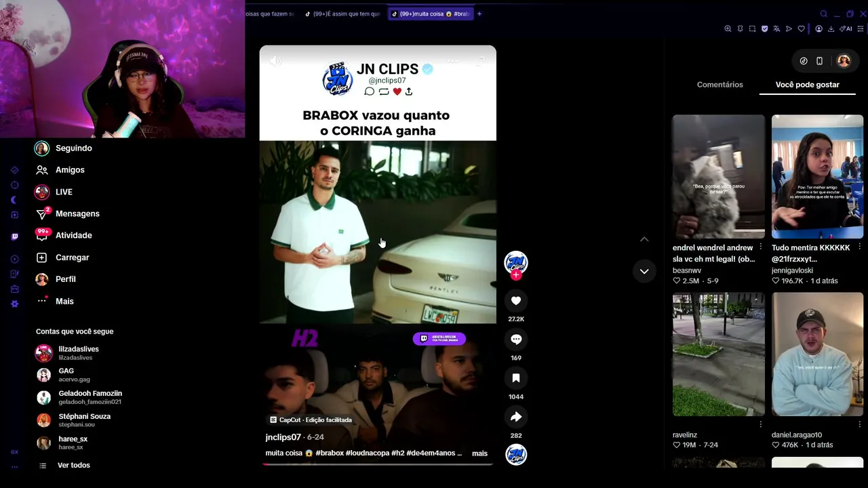Click the video progress bar
The width and height of the screenshot is (868, 488).
pos(378,464)
